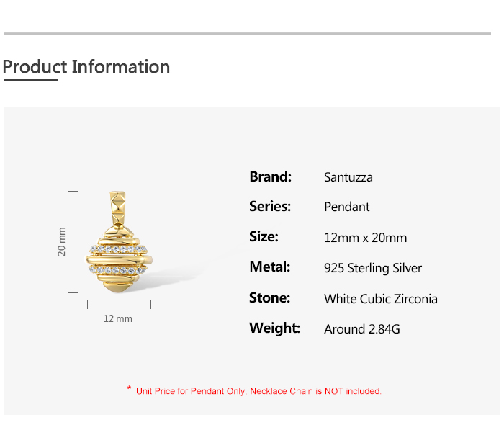The width and height of the screenshot is (504, 443).
Task: Select the 12mm x 20mm size value
Action: 366,238
